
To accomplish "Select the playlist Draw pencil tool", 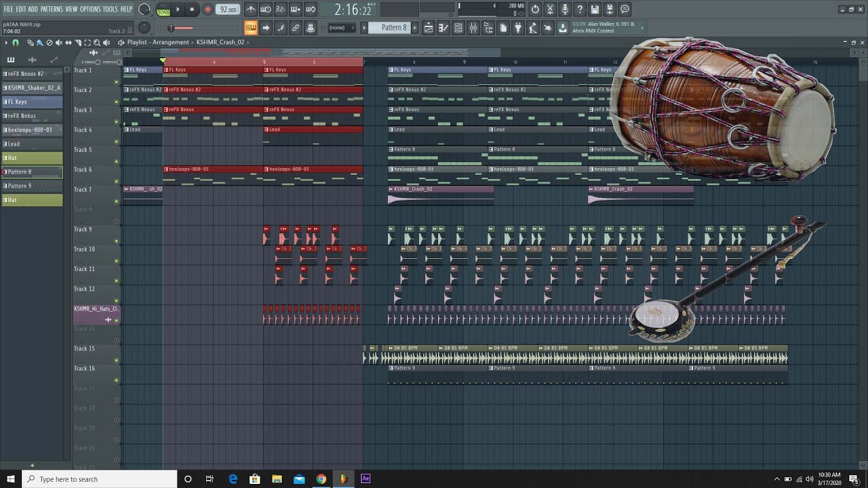I will coord(31,43).
